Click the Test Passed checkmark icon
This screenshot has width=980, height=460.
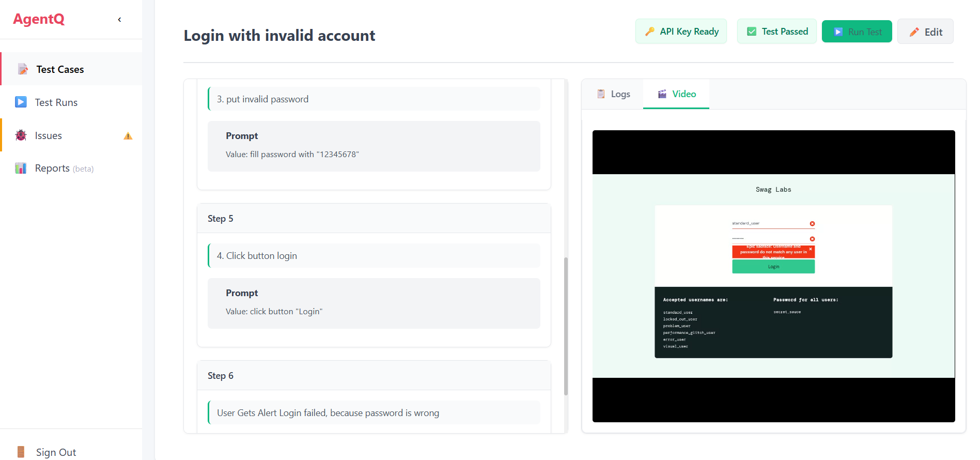tap(752, 32)
